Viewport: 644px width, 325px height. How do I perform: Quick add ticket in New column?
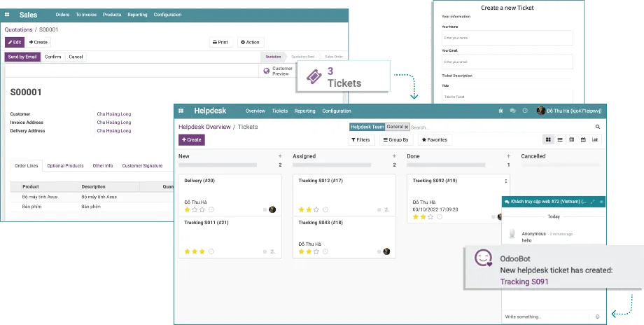[280, 156]
